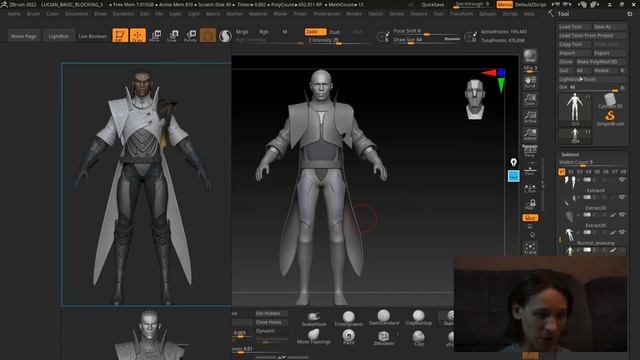Click the Scroll canvas icon

point(530,82)
